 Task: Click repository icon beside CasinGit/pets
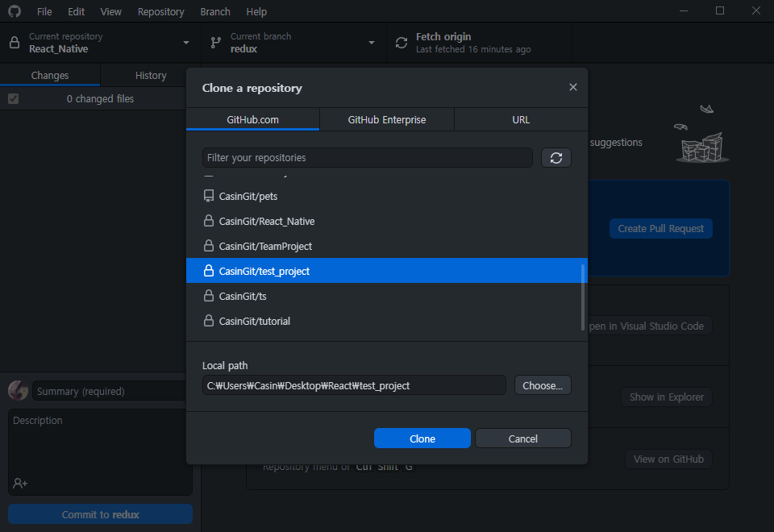pos(209,196)
